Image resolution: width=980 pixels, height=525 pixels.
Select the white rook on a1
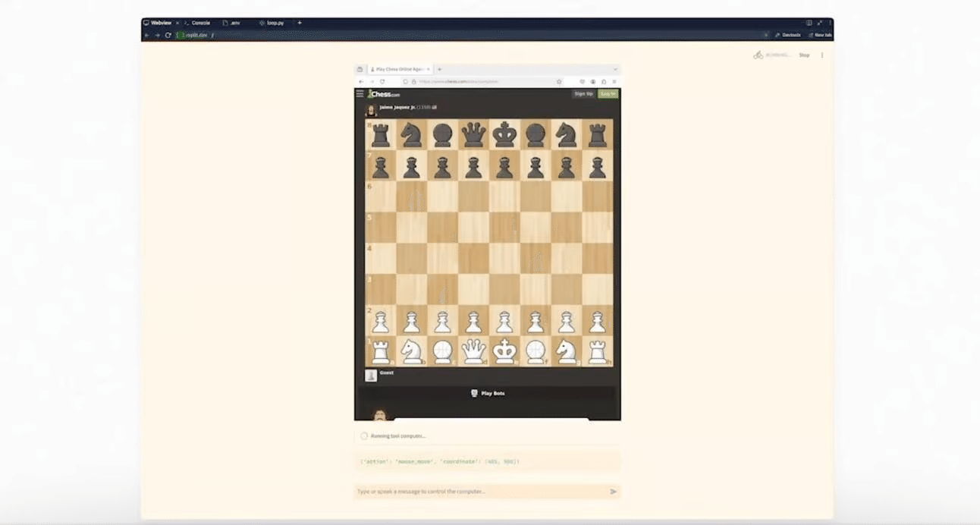381,352
